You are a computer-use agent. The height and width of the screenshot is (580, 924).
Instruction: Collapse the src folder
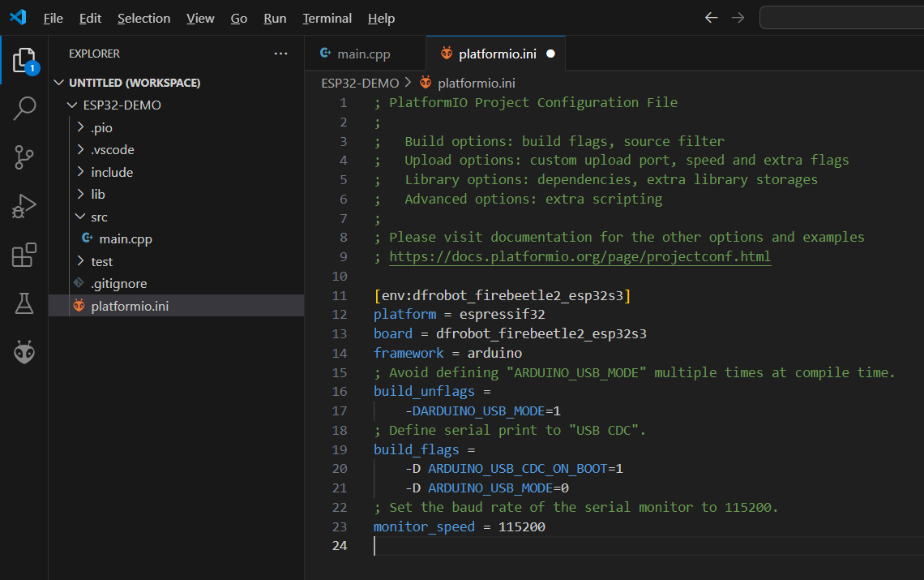coord(99,217)
